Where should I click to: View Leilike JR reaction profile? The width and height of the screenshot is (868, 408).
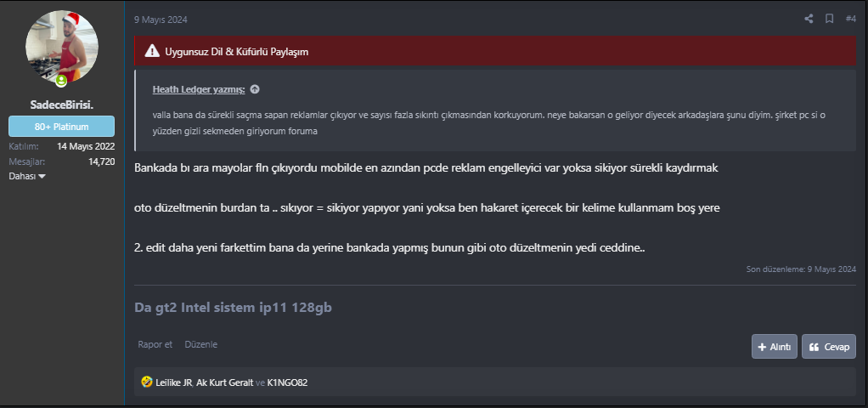click(174, 382)
